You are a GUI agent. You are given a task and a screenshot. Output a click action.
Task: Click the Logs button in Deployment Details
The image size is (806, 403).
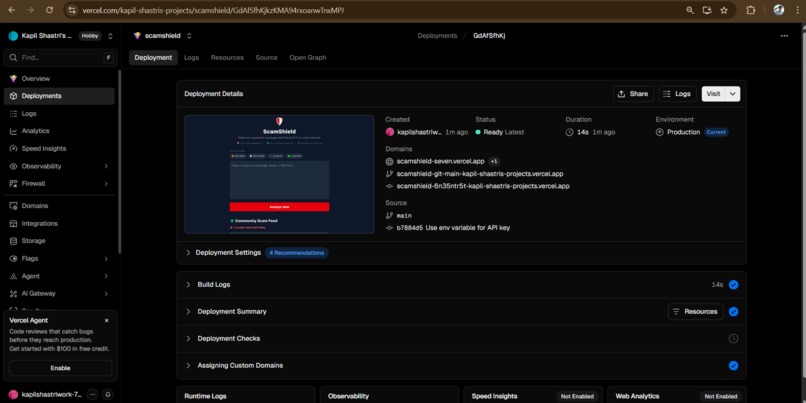click(677, 94)
